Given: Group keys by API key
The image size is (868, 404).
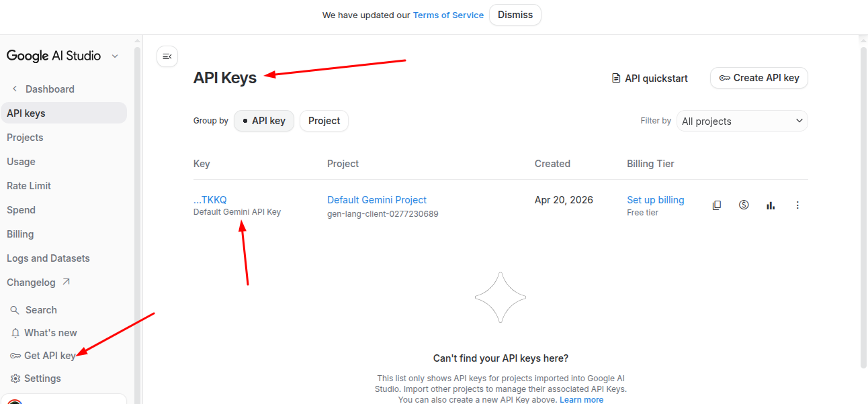Looking at the screenshot, I should coord(264,121).
